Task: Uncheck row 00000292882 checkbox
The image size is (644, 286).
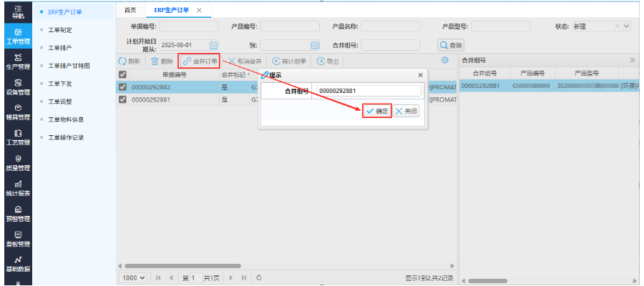Action: pos(122,87)
